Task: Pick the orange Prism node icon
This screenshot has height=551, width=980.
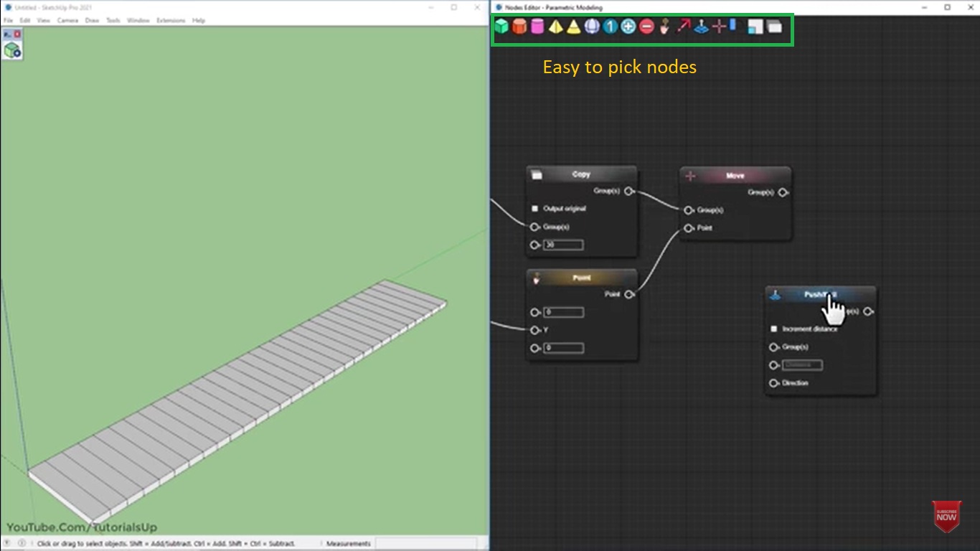Action: click(519, 27)
